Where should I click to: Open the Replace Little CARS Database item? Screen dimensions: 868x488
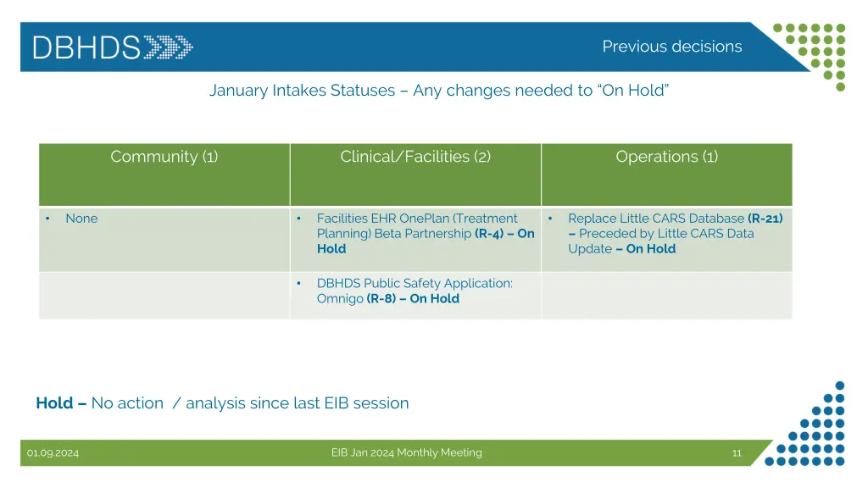click(x=655, y=219)
